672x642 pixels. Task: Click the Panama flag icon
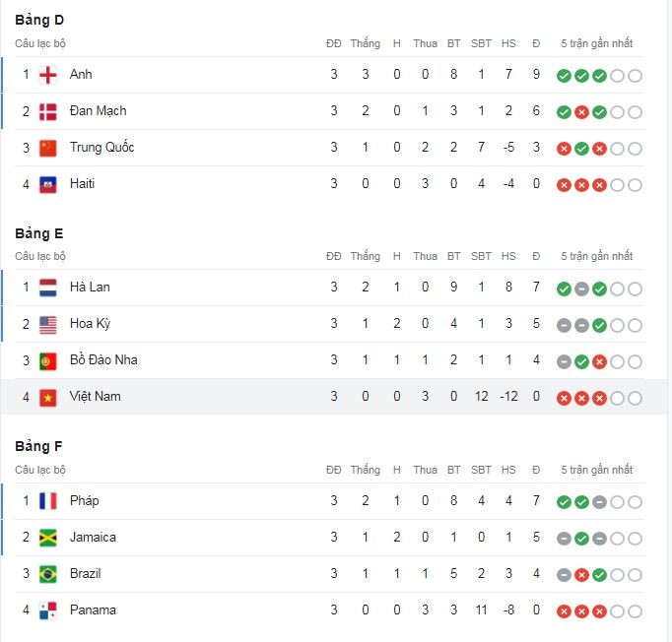click(x=48, y=611)
